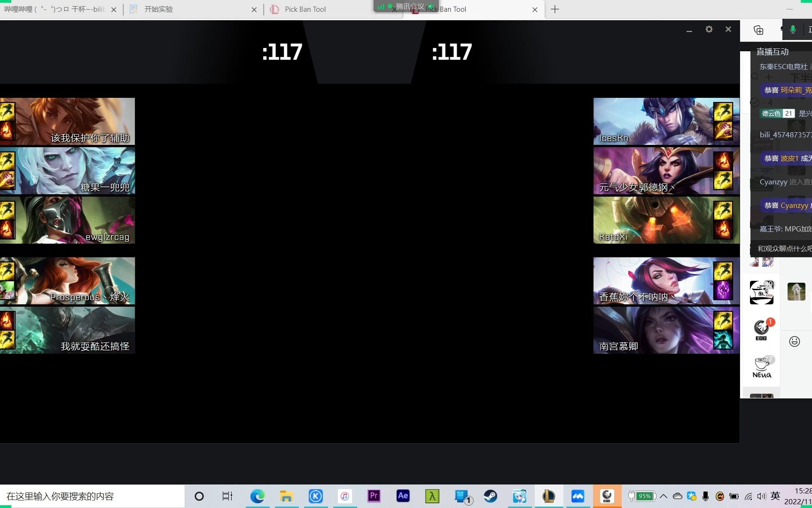Image resolution: width=812 pixels, height=508 pixels.
Task: Close the 哔哩哔哩 browser tab
Action: coord(114,9)
